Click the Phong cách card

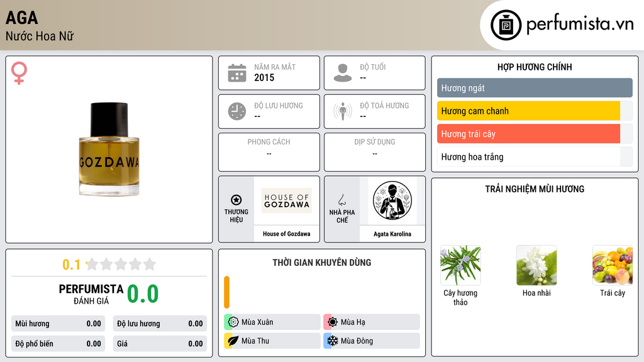pyautogui.click(x=269, y=152)
